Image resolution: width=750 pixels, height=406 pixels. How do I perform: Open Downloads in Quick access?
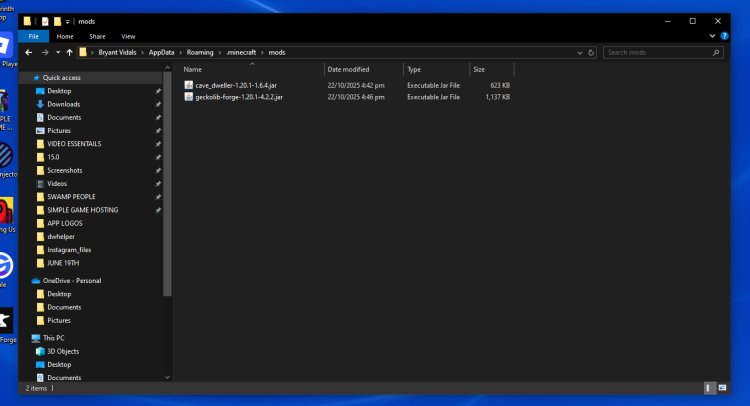pos(63,104)
